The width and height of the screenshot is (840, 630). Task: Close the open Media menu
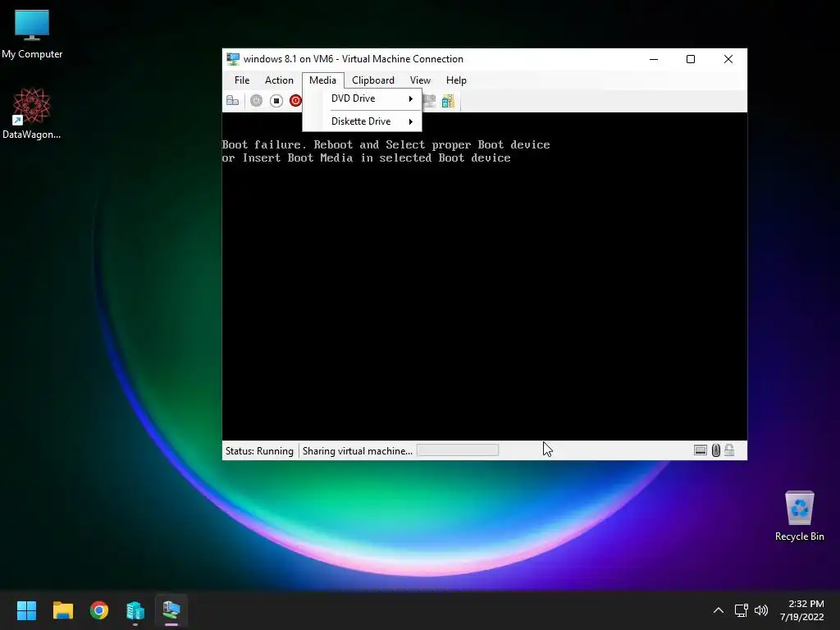tap(322, 80)
